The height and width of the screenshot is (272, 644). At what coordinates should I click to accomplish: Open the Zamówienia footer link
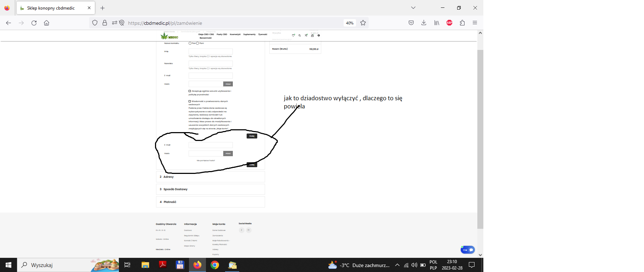point(218,236)
